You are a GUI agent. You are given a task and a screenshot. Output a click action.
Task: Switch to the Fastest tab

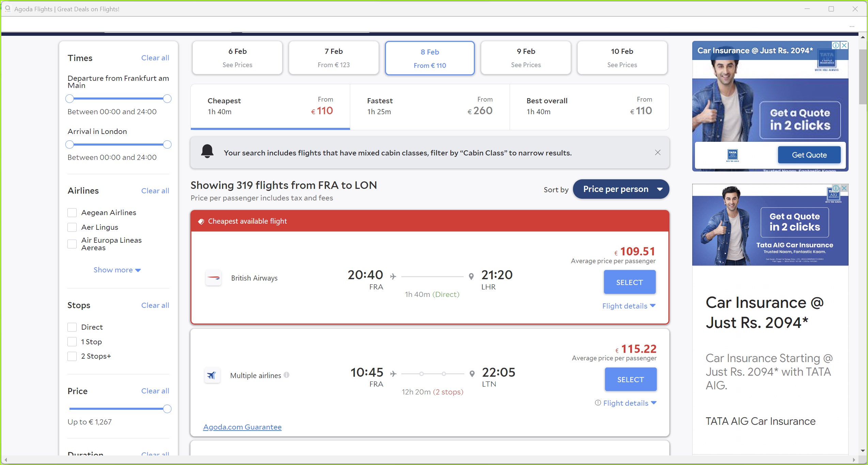click(x=430, y=107)
